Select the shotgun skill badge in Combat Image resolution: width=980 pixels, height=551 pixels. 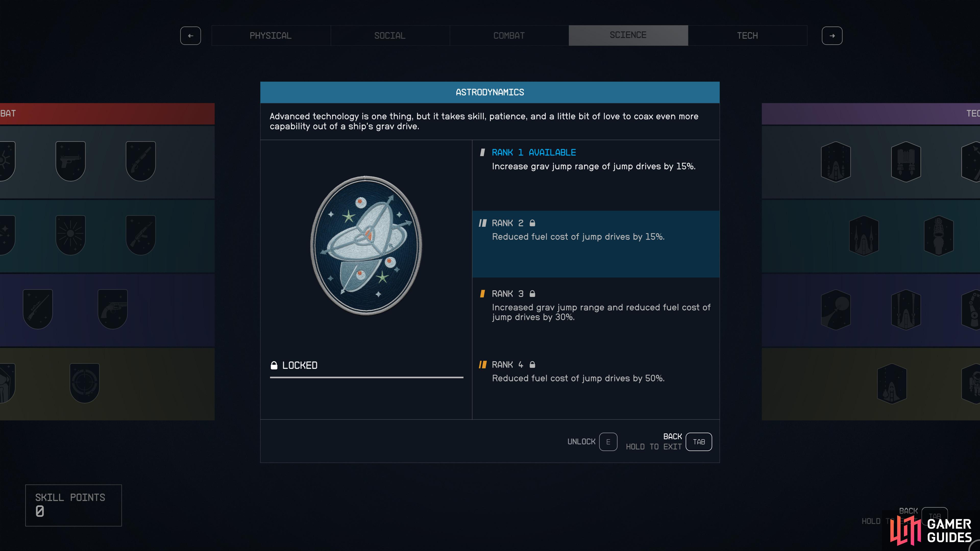[141, 161]
